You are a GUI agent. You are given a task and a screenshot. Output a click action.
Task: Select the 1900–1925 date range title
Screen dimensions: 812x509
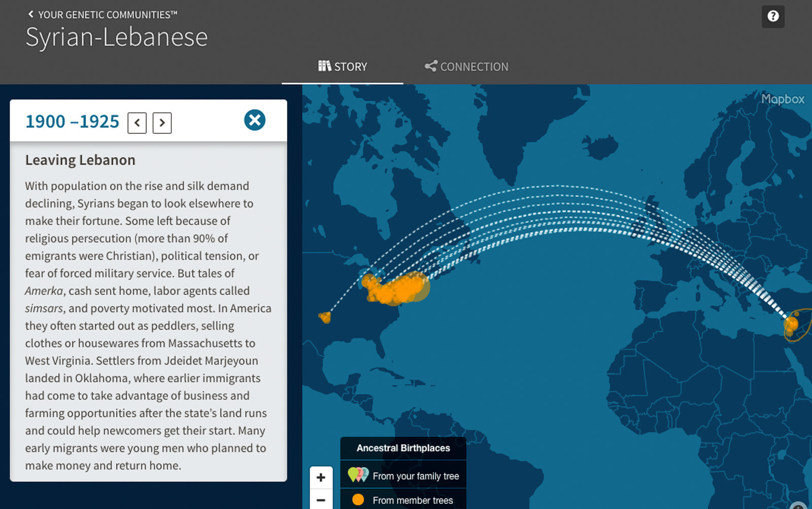[72, 122]
